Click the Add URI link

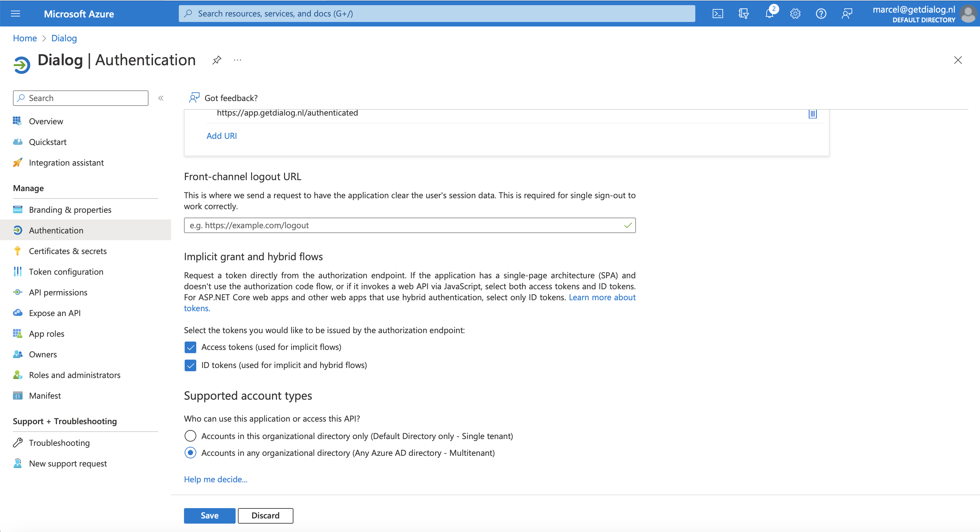(x=221, y=136)
